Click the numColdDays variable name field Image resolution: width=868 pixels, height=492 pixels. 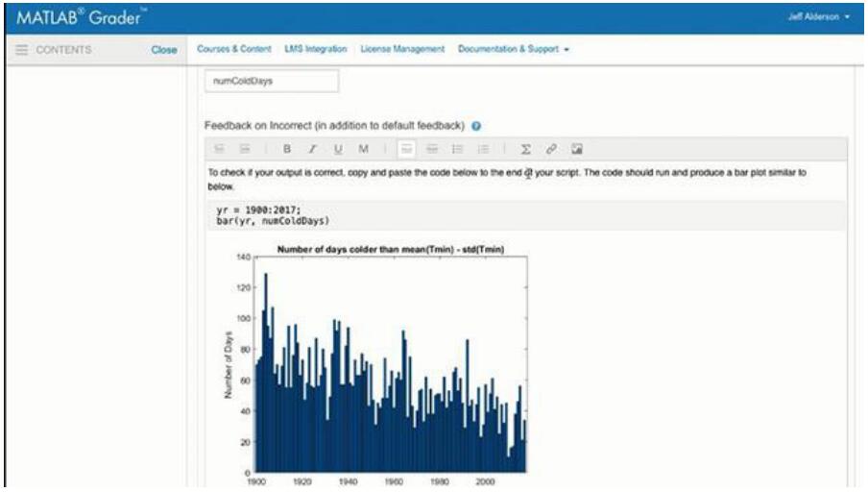pyautogui.click(x=272, y=82)
